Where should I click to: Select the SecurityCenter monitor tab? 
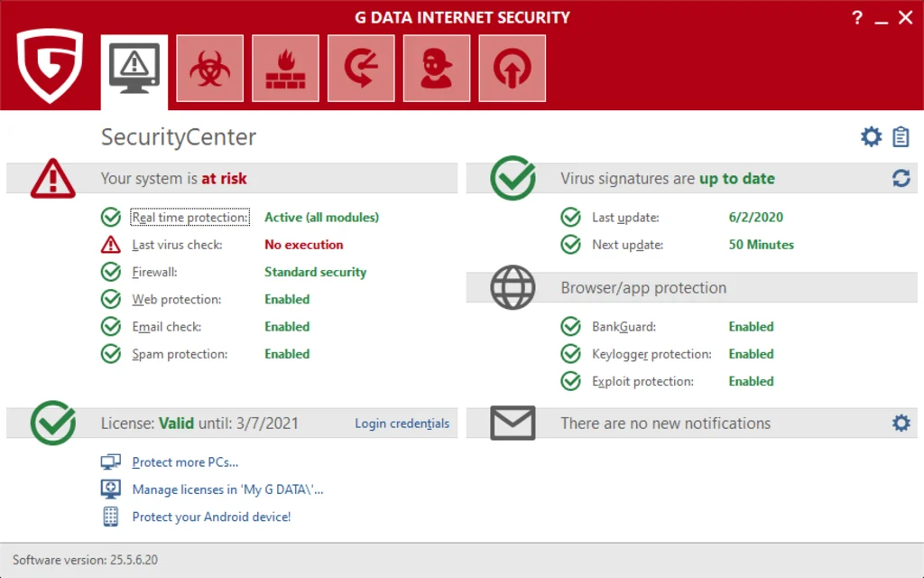[134, 69]
